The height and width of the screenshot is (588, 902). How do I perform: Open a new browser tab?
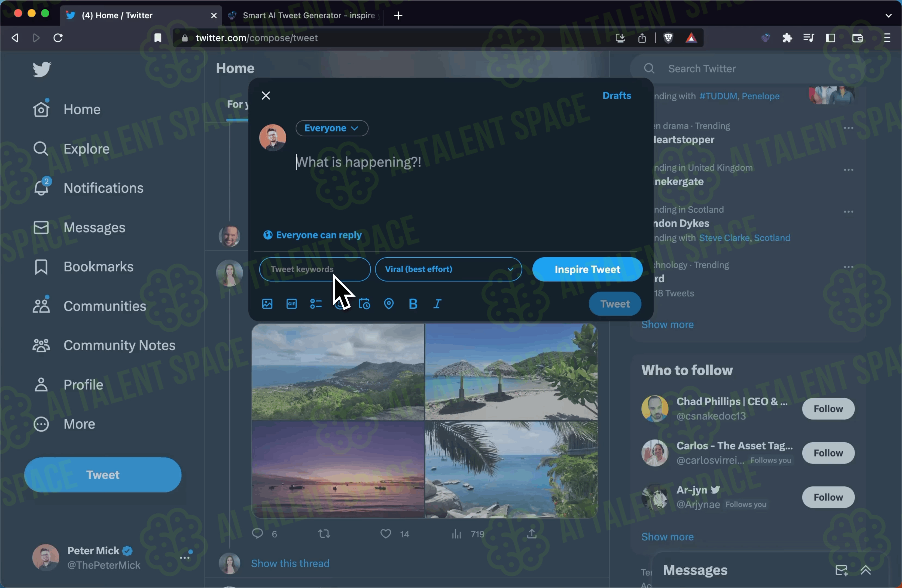click(398, 16)
